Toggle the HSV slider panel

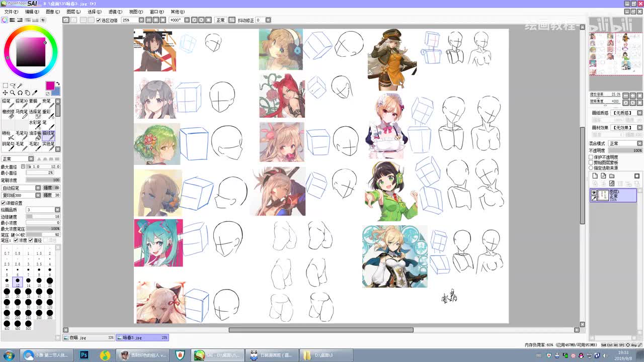coord(20,20)
